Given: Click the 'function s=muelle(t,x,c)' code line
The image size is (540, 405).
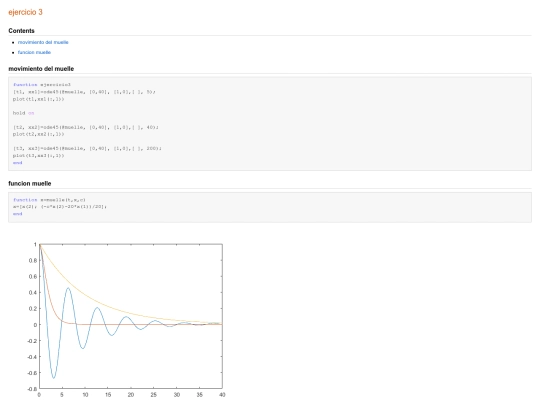Looking at the screenshot, I should pyautogui.click(x=49, y=200).
